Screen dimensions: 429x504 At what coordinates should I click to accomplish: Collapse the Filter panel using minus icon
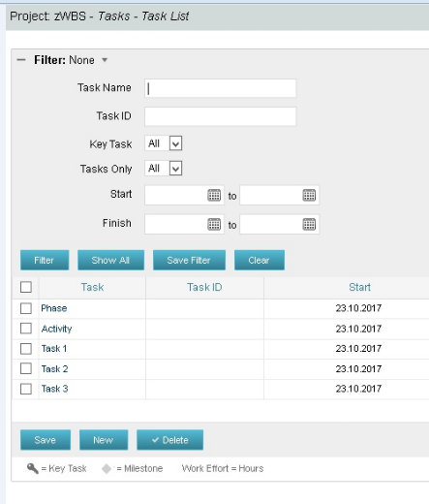click(21, 60)
